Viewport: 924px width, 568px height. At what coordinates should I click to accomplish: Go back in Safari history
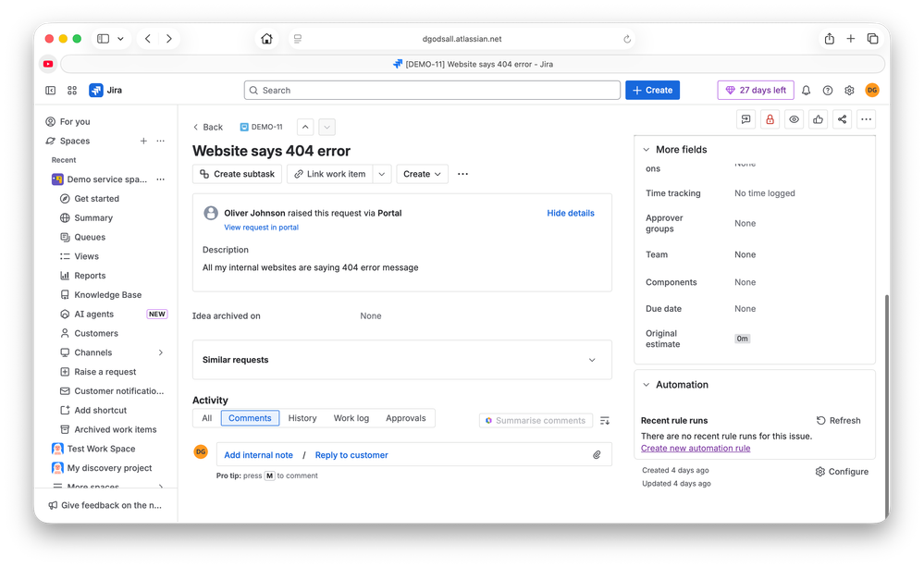pos(148,39)
